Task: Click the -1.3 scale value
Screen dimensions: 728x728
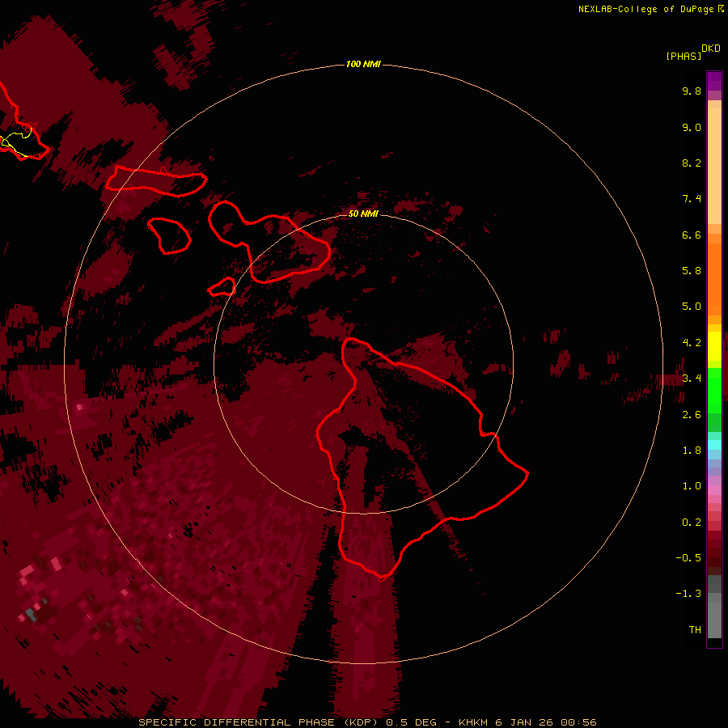Action: (x=688, y=594)
